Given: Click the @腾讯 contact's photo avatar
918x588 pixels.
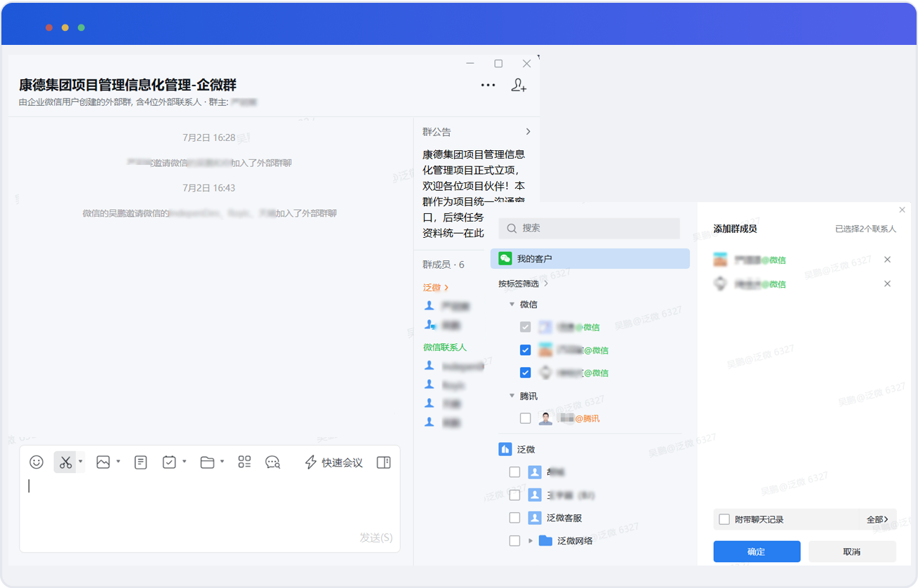Looking at the screenshot, I should (545, 418).
